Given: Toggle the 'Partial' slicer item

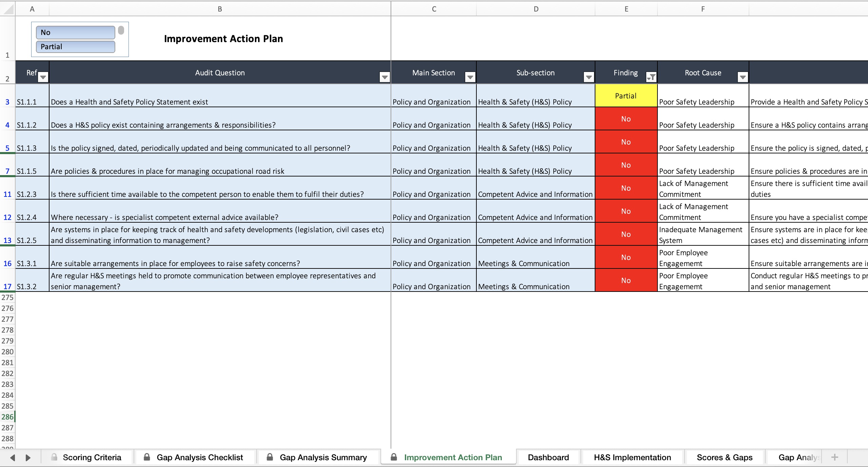Looking at the screenshot, I should click(75, 47).
